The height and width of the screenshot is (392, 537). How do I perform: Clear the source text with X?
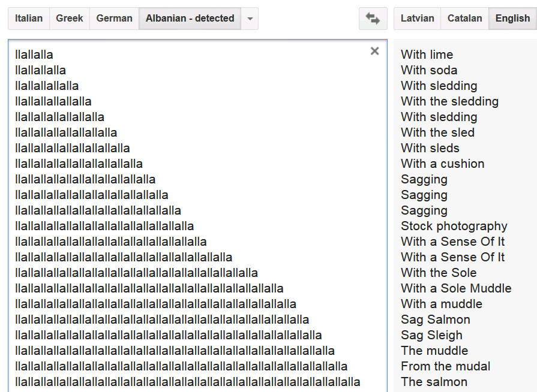[x=374, y=51]
